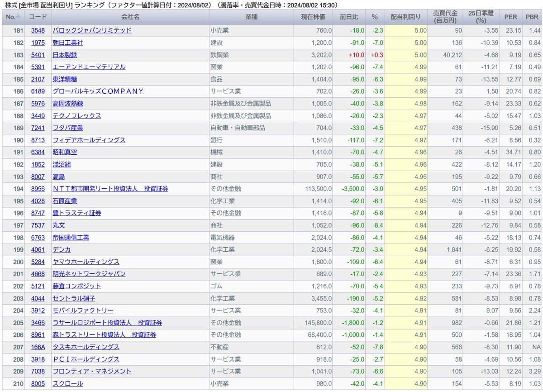Open PCIホールディングス company link
Screen dimensions: 543x392
coord(86,360)
